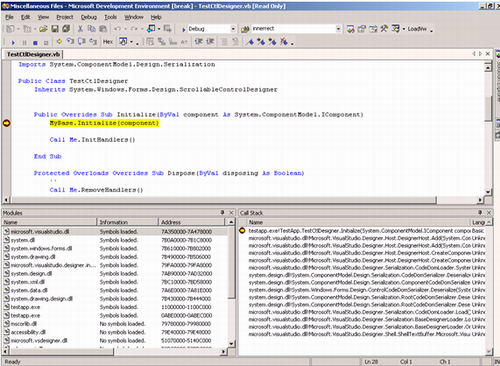
Task: Open the View menu
Action: tap(43, 17)
